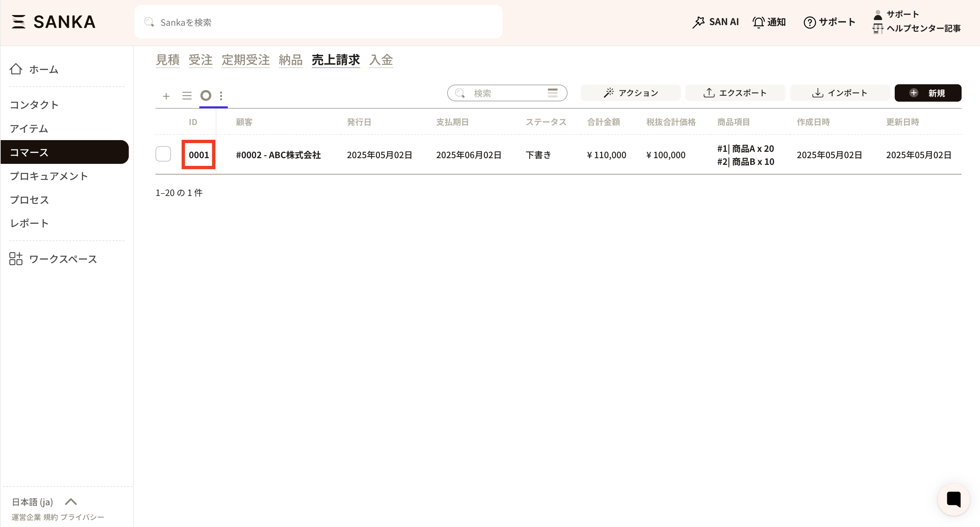
Task: Switch to the list view icon
Action: click(187, 95)
